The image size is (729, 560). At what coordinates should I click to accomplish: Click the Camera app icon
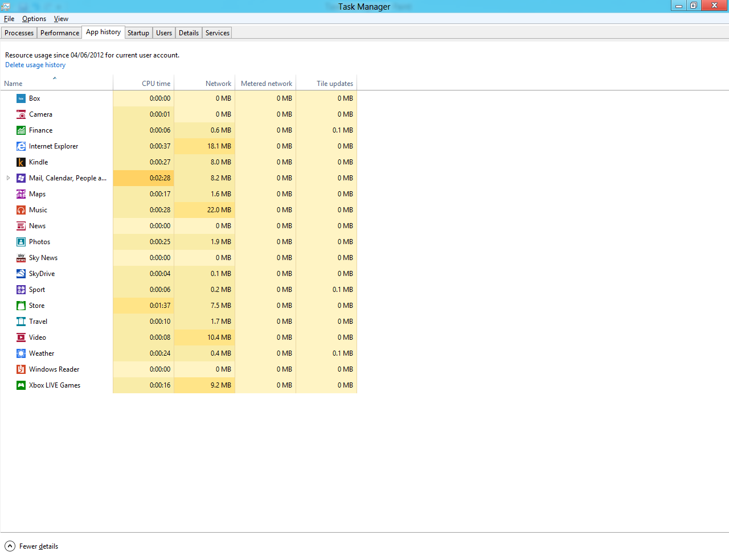click(21, 114)
